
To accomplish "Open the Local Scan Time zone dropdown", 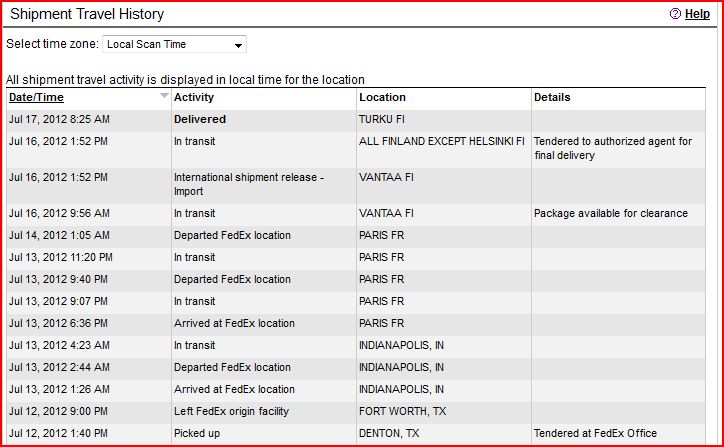I will (175, 45).
